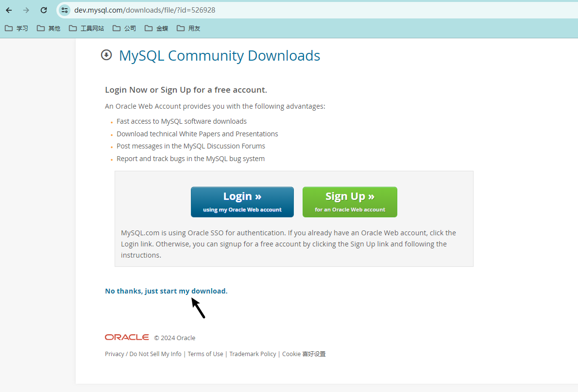Click the Oracle logo in the footer
Image resolution: width=578 pixels, height=392 pixels.
click(x=127, y=337)
